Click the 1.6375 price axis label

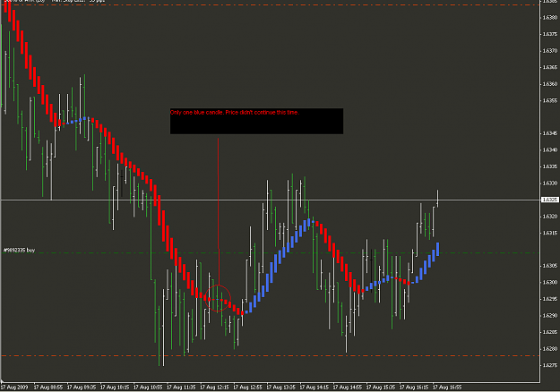tap(550, 34)
